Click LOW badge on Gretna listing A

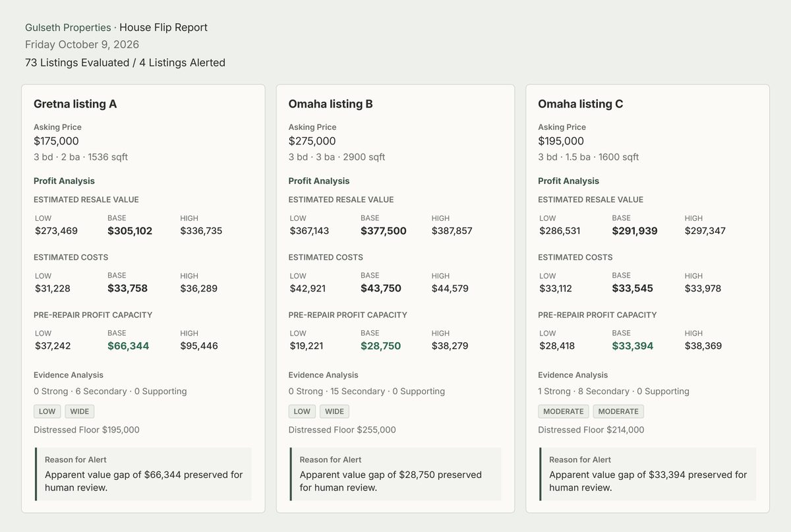47,411
